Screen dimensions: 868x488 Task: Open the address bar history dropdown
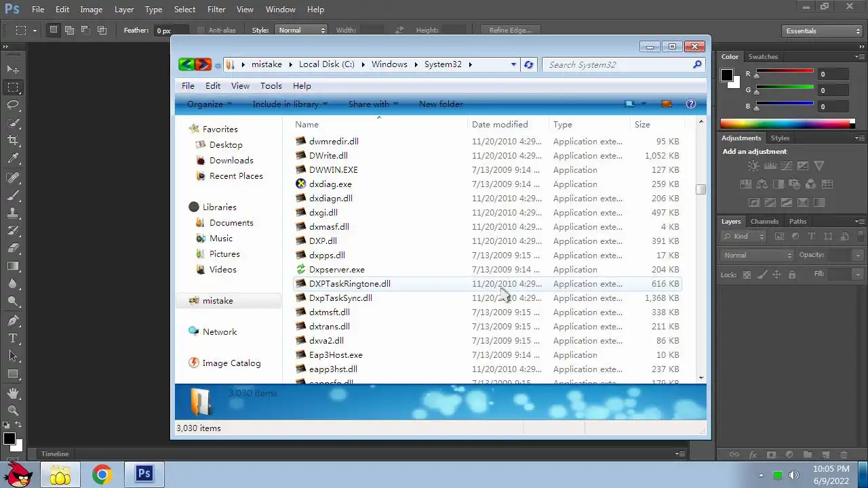tap(513, 64)
